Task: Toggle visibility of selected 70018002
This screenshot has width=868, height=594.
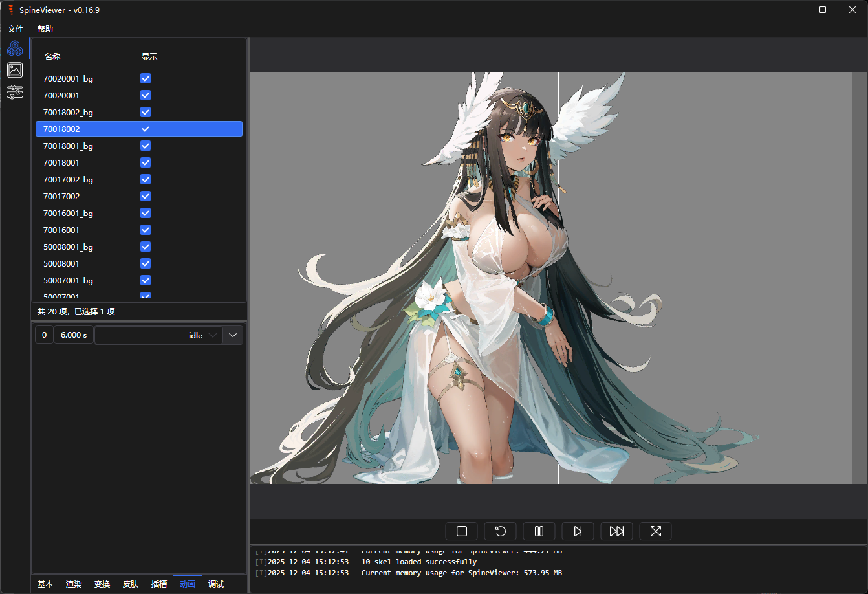Action: click(146, 129)
